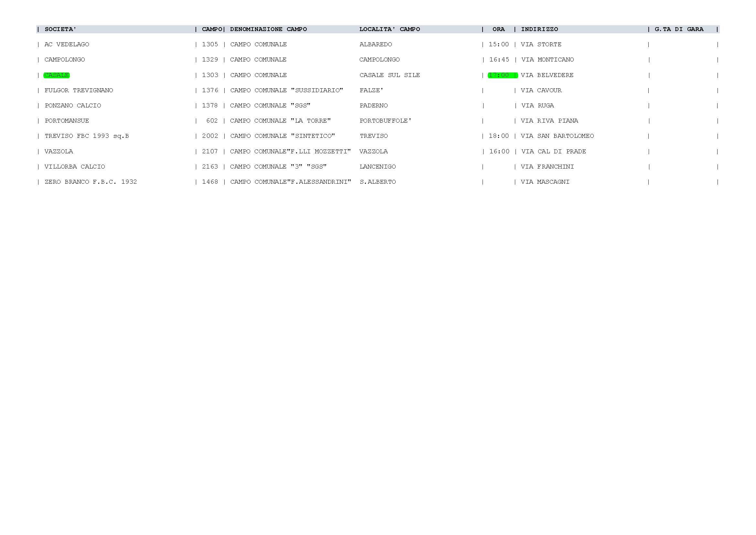Click the VIA RIVA PIANA address
756x535 pixels.
(549, 121)
